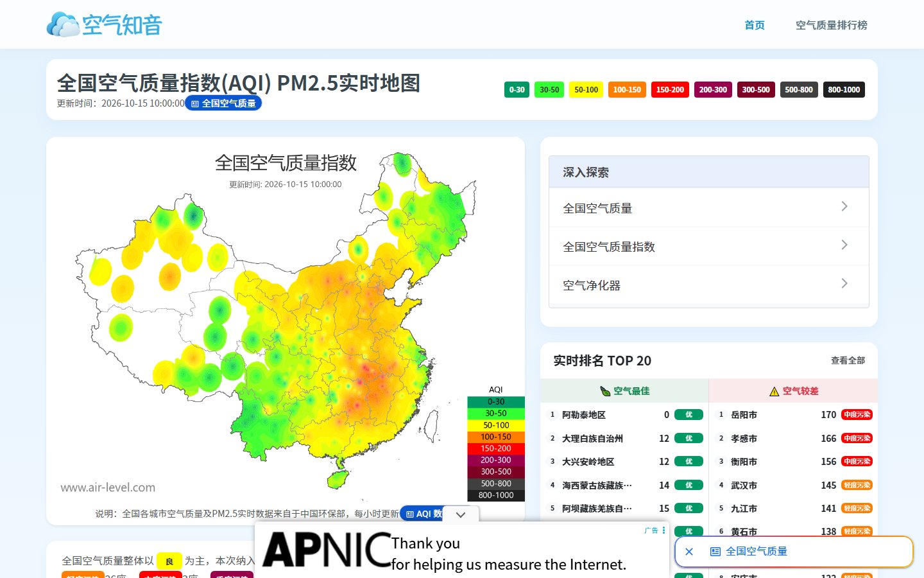Image resolution: width=924 pixels, height=578 pixels.
Task: Click 大兴安岭地区 in the ranking
Action: tap(588, 462)
